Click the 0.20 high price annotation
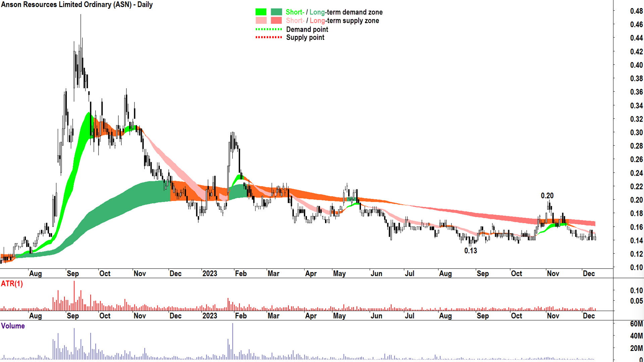Screen dimensions: 644x362 tap(547, 196)
